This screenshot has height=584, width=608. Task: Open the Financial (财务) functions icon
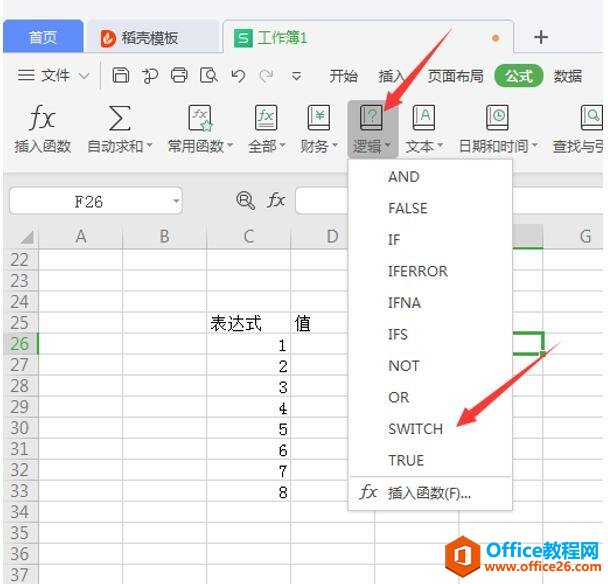coord(319,117)
